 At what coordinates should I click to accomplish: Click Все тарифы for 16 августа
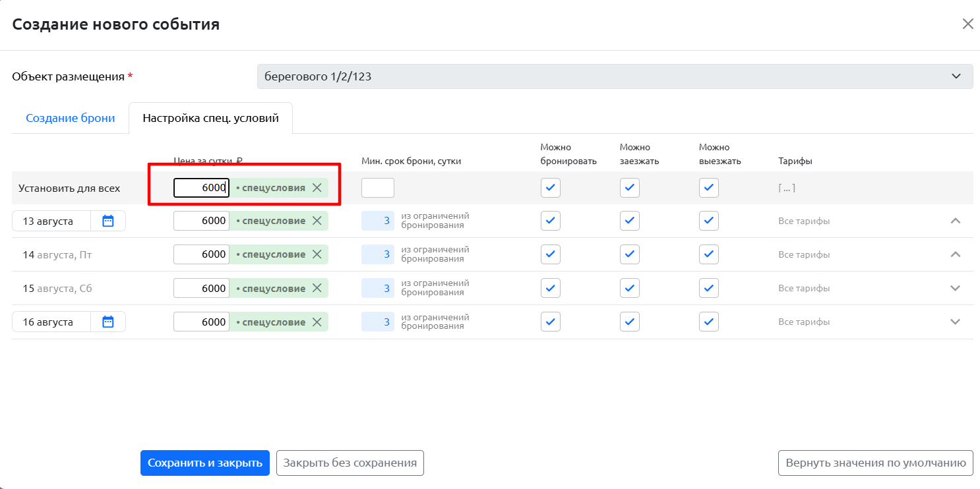pos(804,322)
